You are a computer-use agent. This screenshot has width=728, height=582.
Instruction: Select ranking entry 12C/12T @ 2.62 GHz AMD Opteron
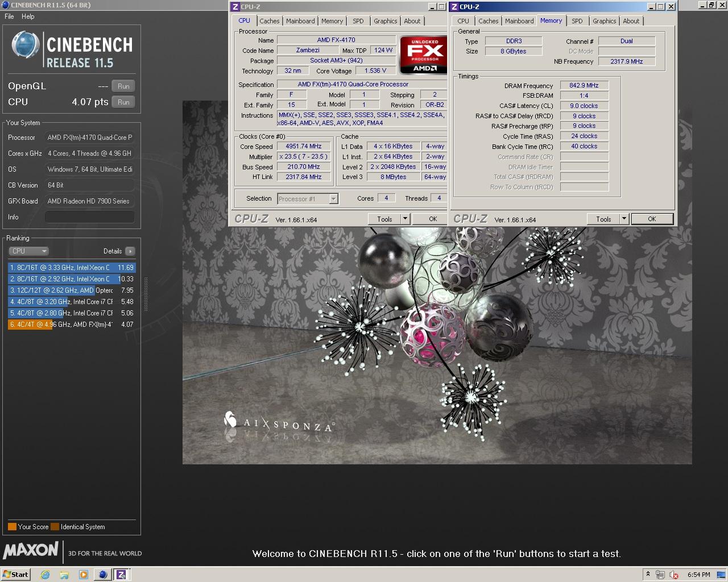pos(72,290)
